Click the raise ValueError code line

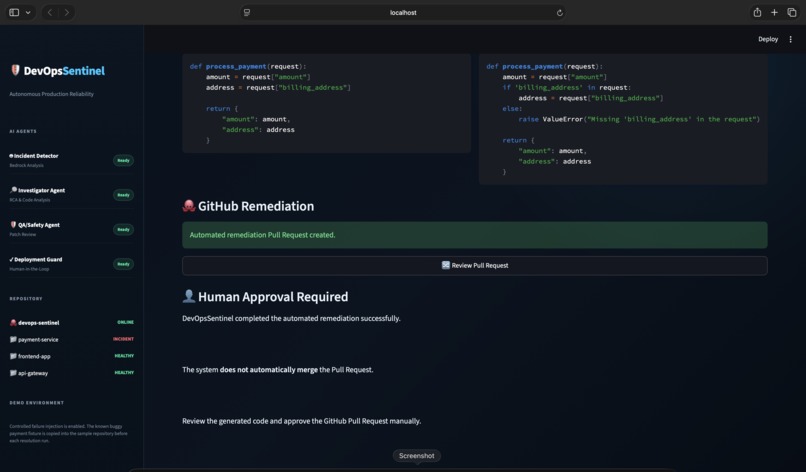click(638, 119)
